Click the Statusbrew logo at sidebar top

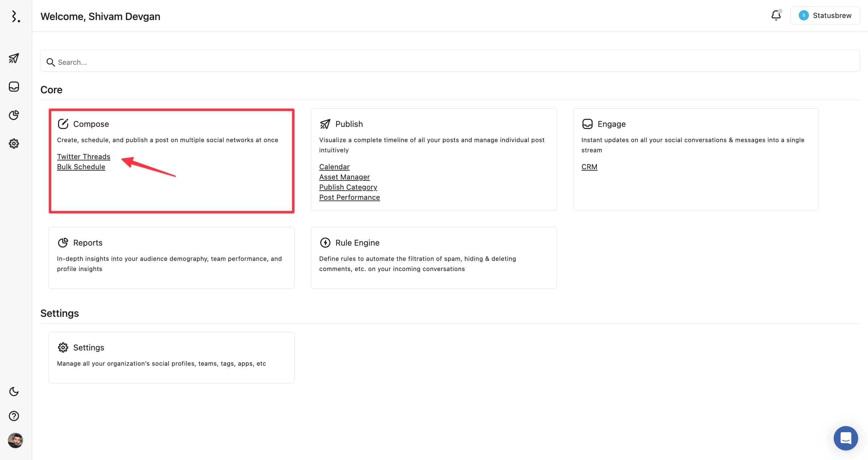click(x=15, y=16)
